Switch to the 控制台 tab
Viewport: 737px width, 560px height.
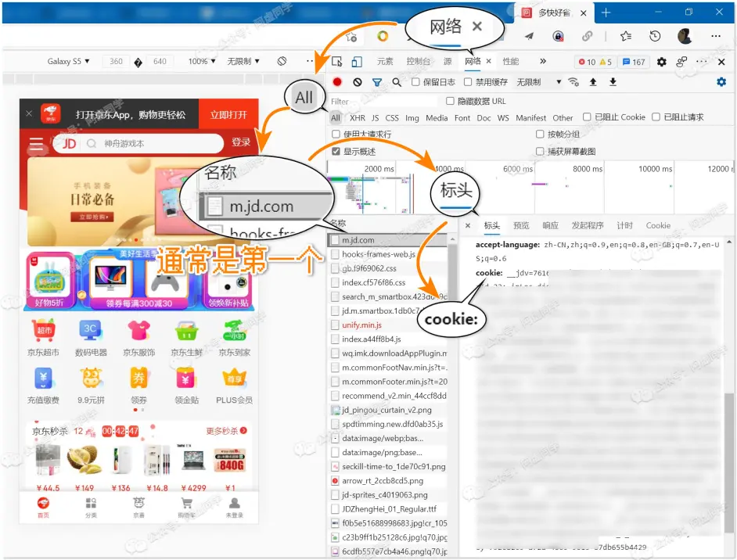(x=418, y=62)
